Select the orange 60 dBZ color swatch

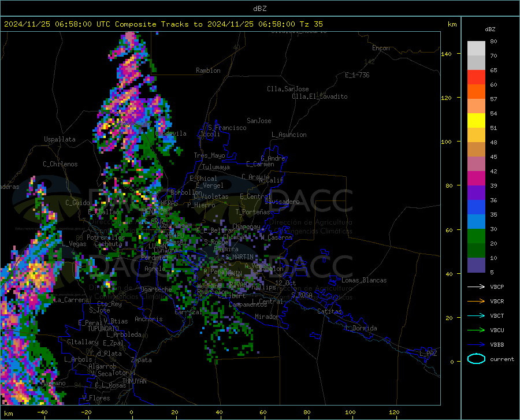pos(476,92)
